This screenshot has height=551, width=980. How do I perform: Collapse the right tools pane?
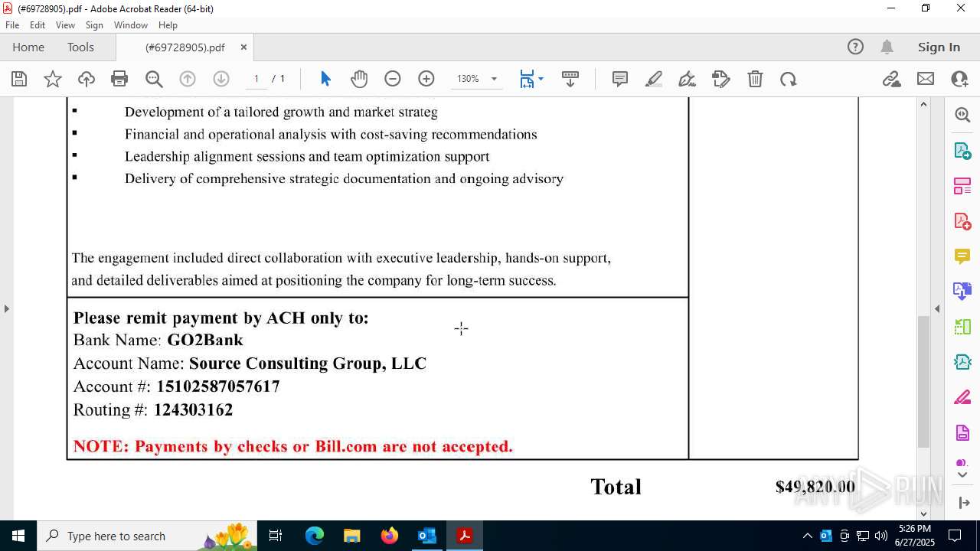tap(963, 503)
